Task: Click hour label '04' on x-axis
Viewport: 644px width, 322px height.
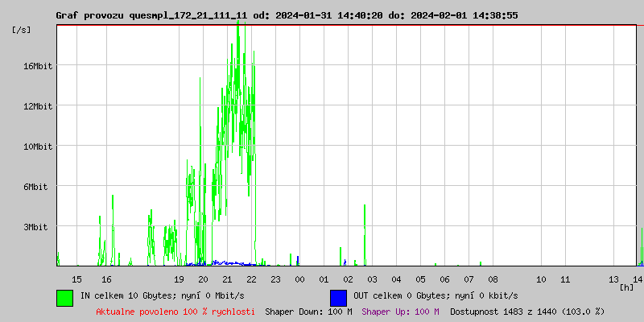Action: point(396,279)
